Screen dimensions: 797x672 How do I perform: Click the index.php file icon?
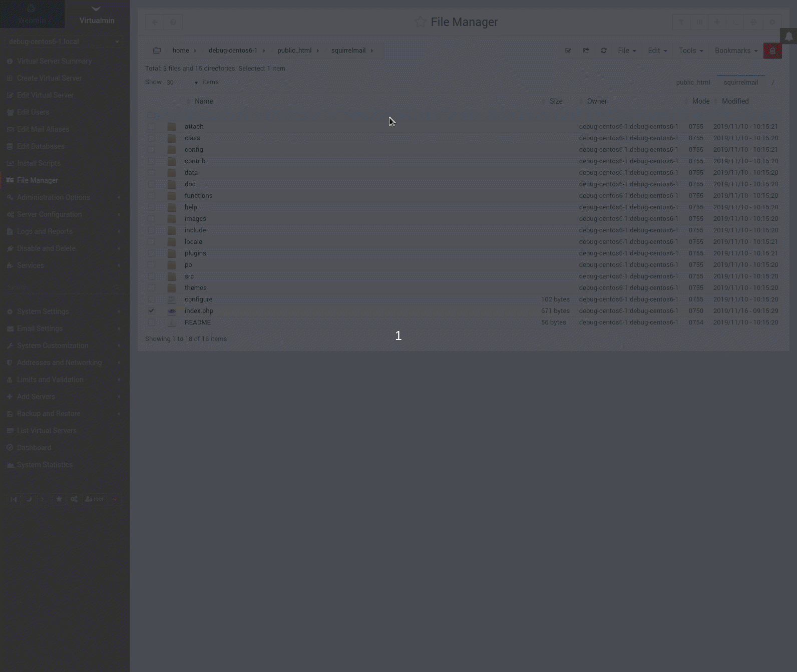tap(172, 311)
